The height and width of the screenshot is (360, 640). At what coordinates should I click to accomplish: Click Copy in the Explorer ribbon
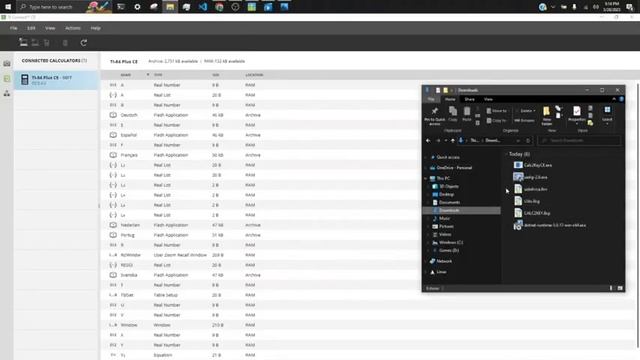point(453,114)
